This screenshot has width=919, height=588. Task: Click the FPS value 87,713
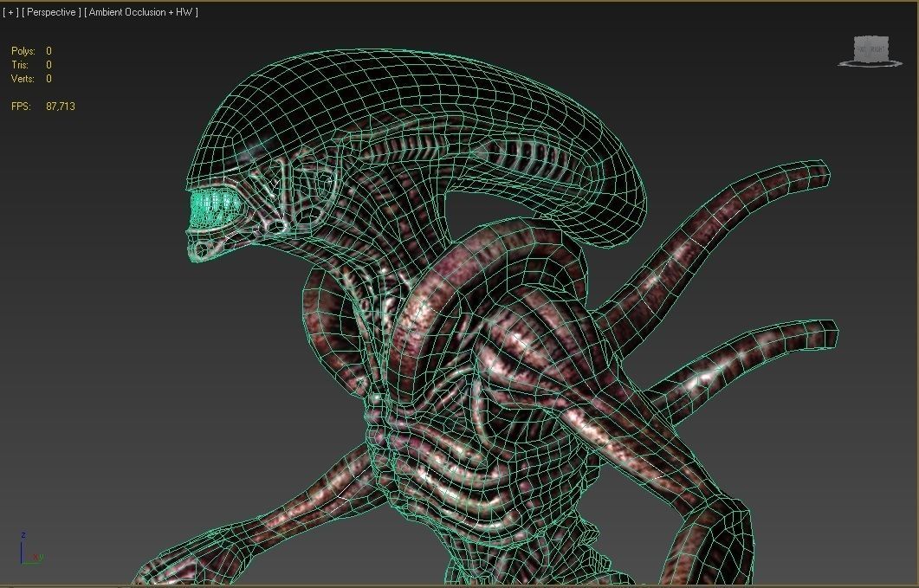click(61, 107)
